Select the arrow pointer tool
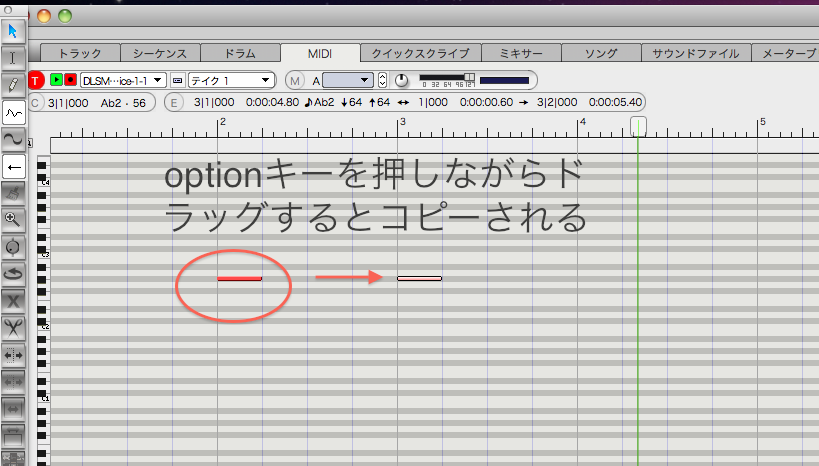 [x=13, y=30]
